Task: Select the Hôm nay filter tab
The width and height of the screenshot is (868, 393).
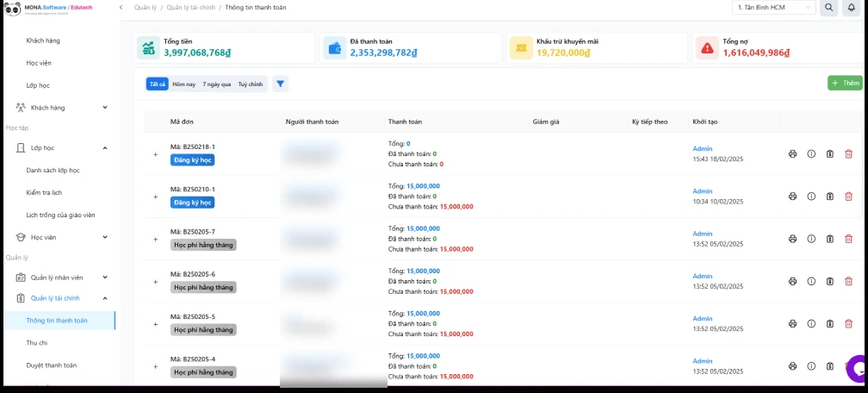Action: coord(183,84)
